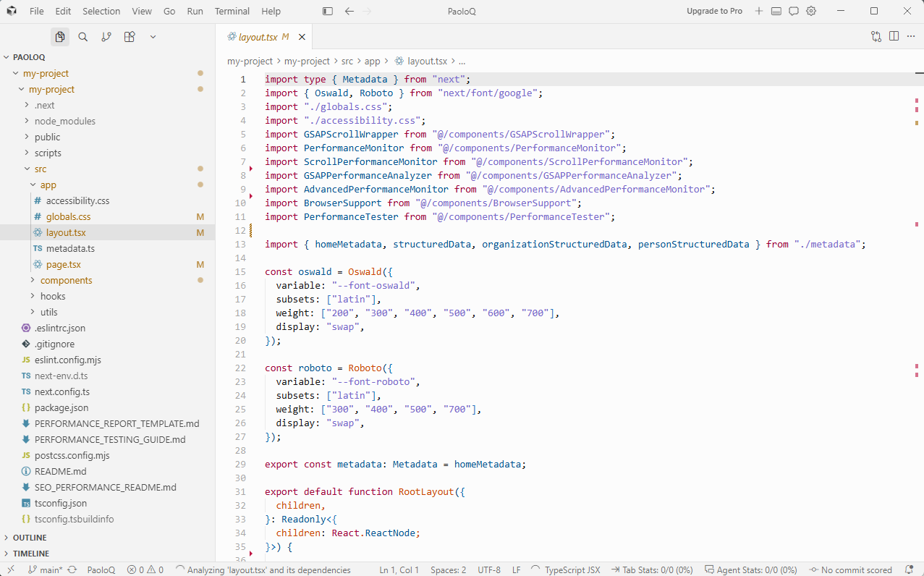Click the plus icon next to Upgrade to Pro

(759, 11)
